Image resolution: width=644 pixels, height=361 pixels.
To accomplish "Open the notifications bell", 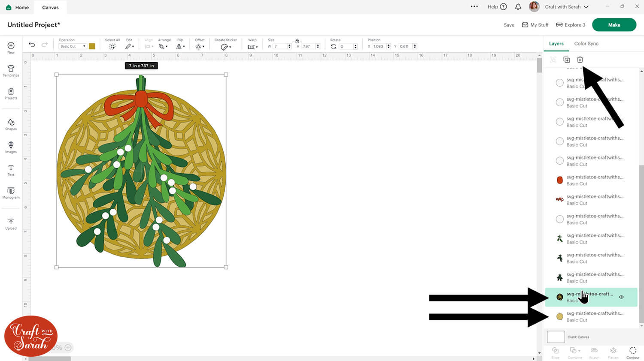I will pyautogui.click(x=518, y=7).
